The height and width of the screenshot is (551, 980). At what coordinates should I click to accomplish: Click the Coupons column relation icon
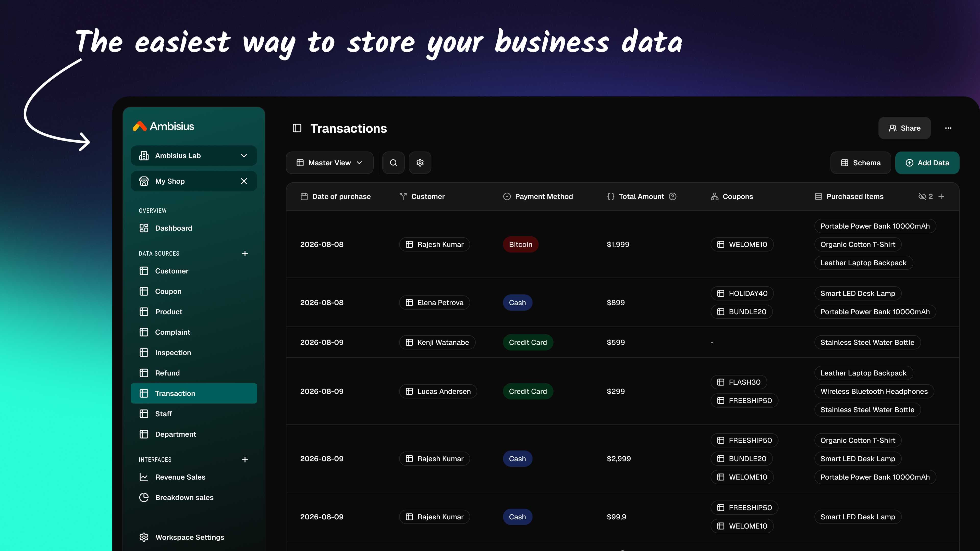[715, 197]
